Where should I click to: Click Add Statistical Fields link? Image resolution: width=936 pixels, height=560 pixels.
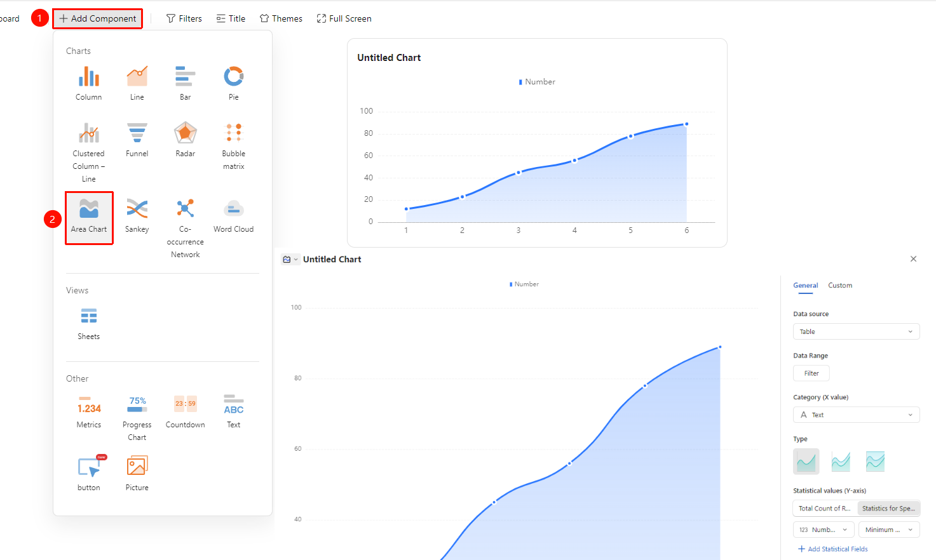tap(832, 549)
